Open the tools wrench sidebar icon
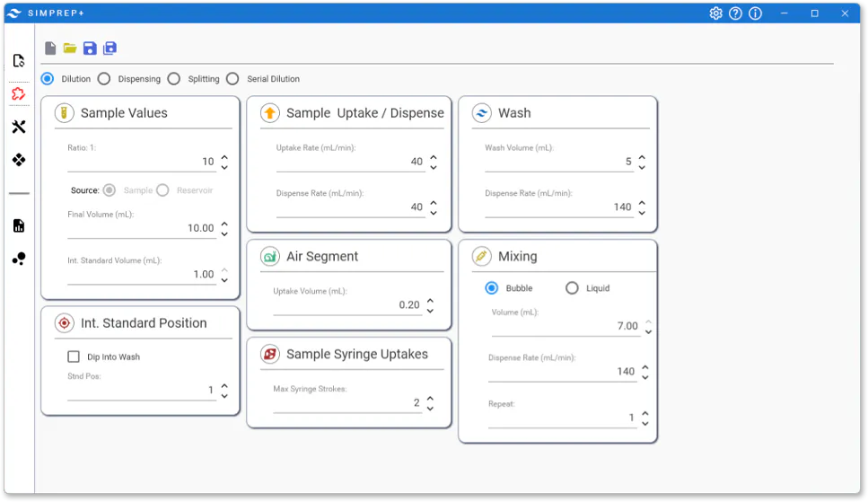The height and width of the screenshot is (502, 868). point(19,128)
